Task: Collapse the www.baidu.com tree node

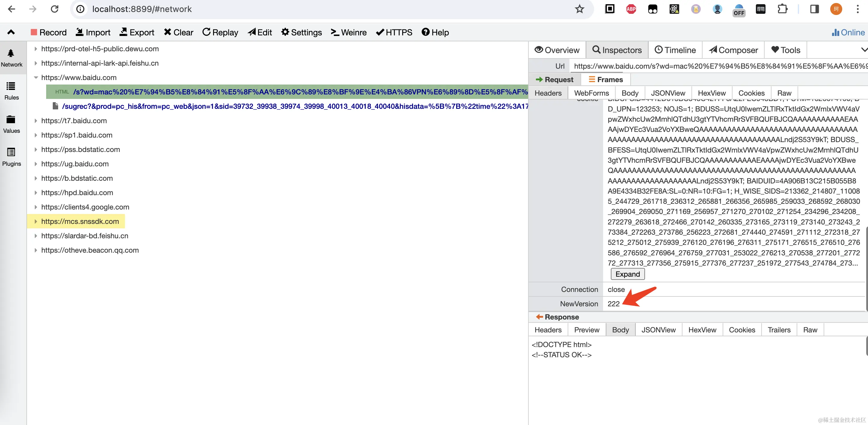Action: tap(36, 78)
